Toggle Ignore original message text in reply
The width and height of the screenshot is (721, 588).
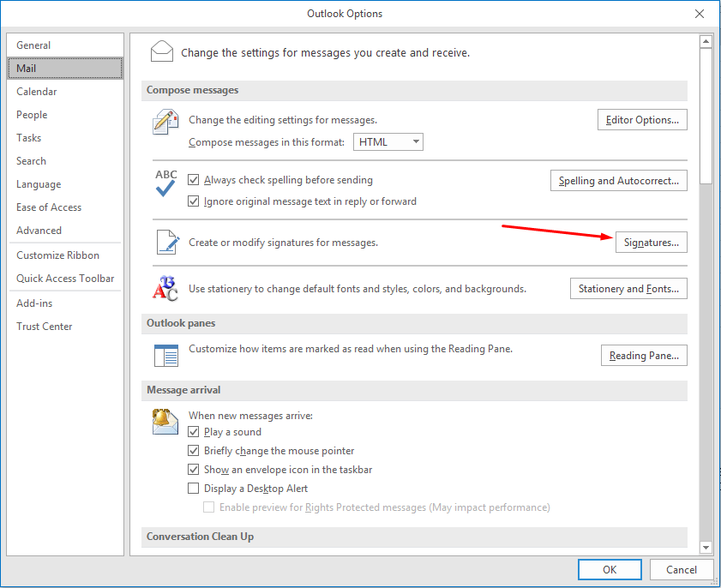194,201
